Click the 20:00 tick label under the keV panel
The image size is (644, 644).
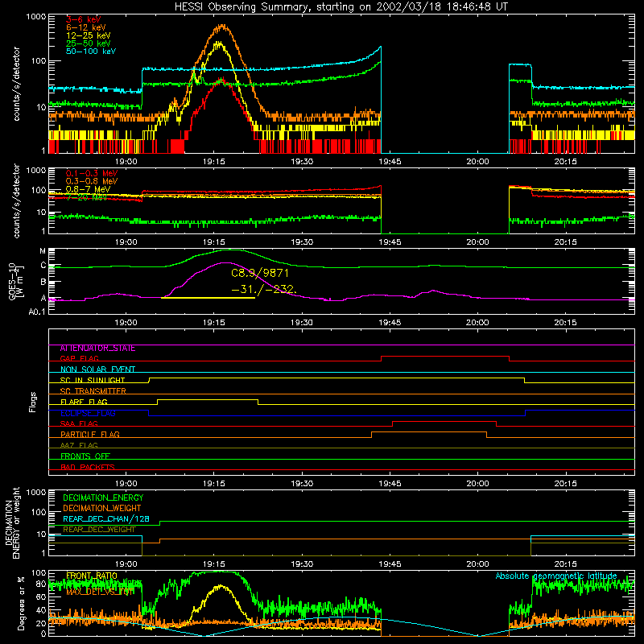(477, 162)
